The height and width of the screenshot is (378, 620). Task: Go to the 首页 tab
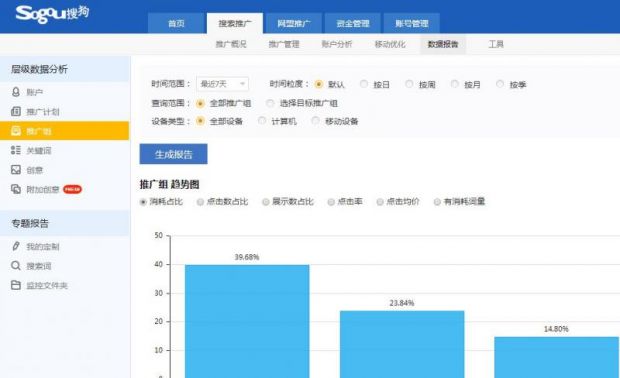coord(176,23)
